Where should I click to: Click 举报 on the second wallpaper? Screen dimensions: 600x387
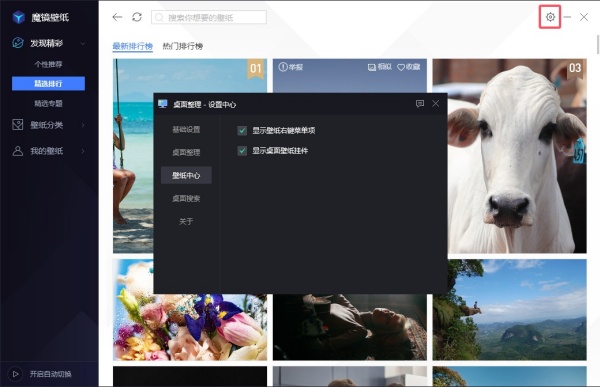291,67
